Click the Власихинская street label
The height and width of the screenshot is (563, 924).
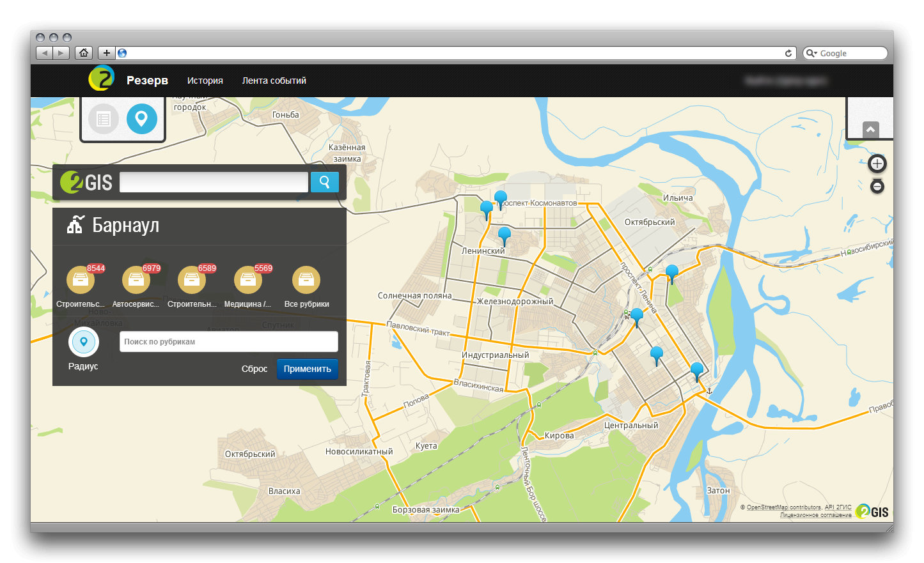pyautogui.click(x=478, y=385)
